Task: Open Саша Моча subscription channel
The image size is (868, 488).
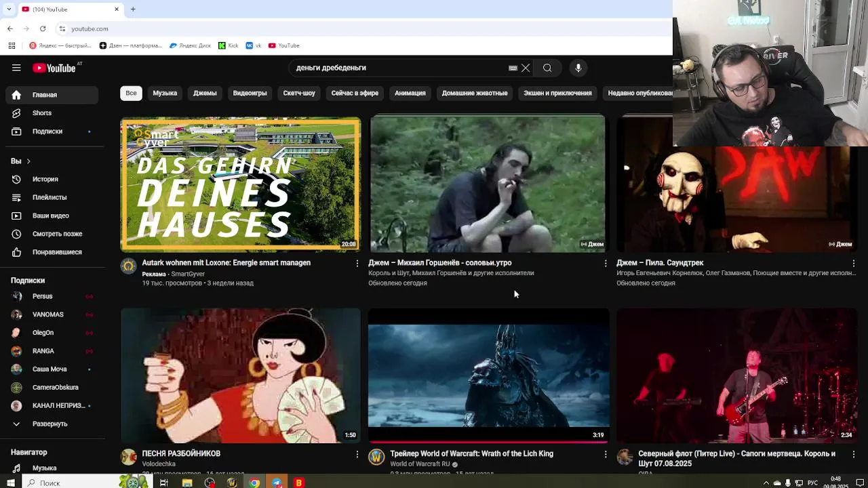Action: coord(52,369)
